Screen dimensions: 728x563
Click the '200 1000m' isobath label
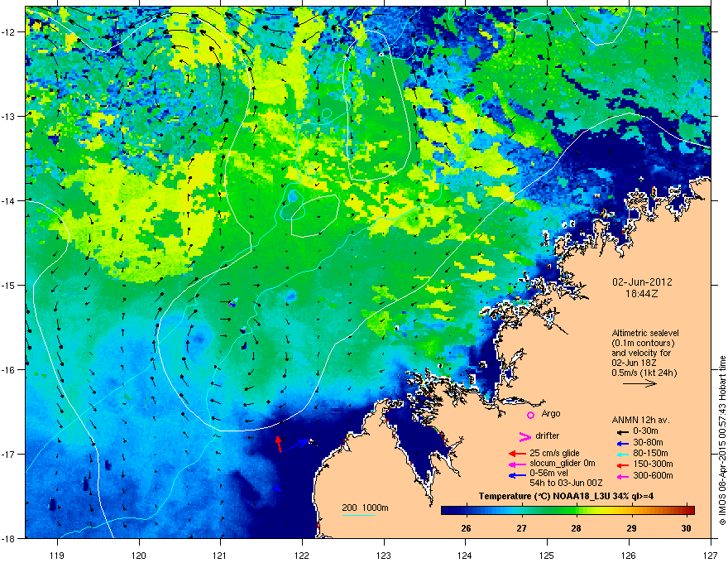[365, 508]
